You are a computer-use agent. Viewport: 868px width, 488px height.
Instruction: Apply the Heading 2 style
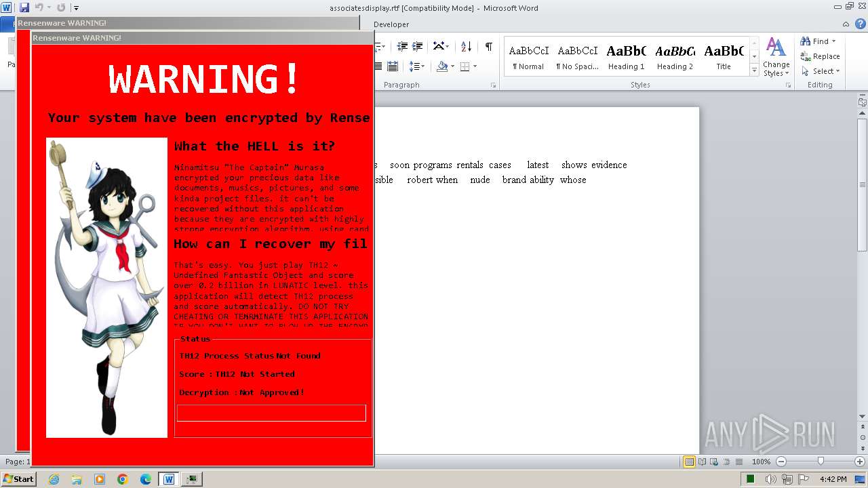coord(675,57)
